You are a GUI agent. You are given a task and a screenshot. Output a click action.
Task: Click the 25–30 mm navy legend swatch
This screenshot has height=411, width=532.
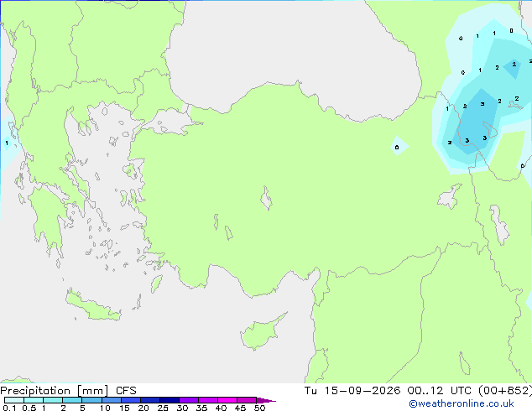coord(169,400)
